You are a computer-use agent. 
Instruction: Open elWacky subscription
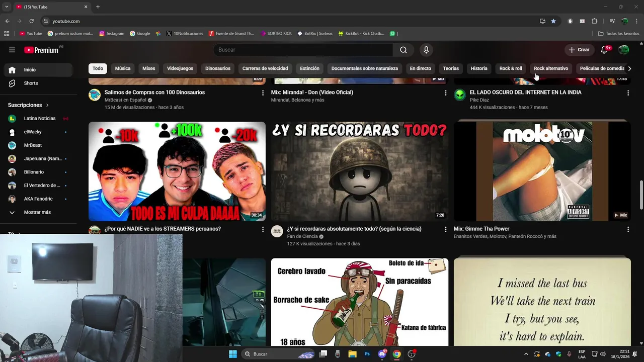click(x=38, y=132)
